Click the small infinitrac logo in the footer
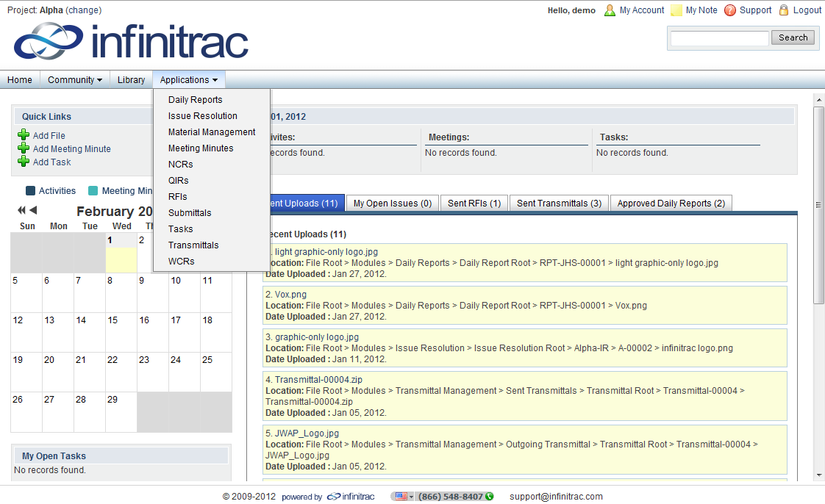The image size is (825, 504). 351,496
